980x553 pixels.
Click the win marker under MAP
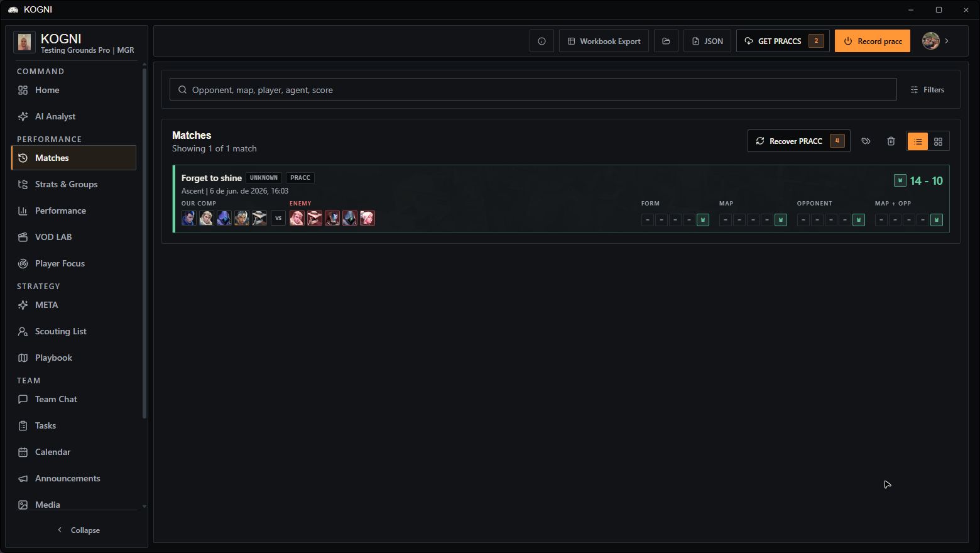pyautogui.click(x=781, y=220)
